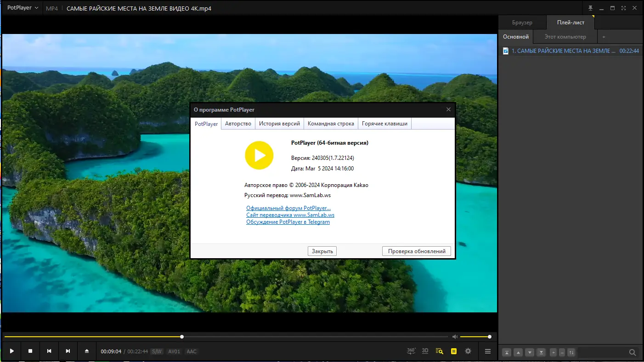644x362 pixels.
Task: Move playlist item to the top
Action: click(507, 352)
